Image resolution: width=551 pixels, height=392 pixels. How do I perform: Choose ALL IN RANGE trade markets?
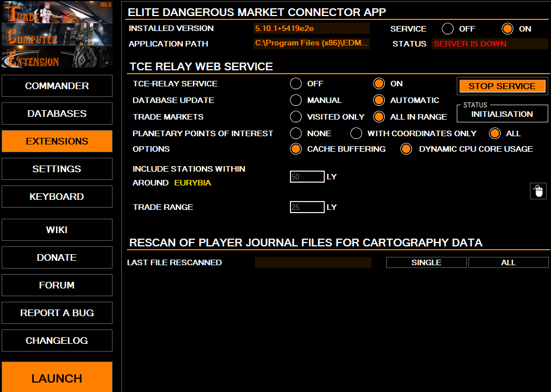click(x=379, y=116)
